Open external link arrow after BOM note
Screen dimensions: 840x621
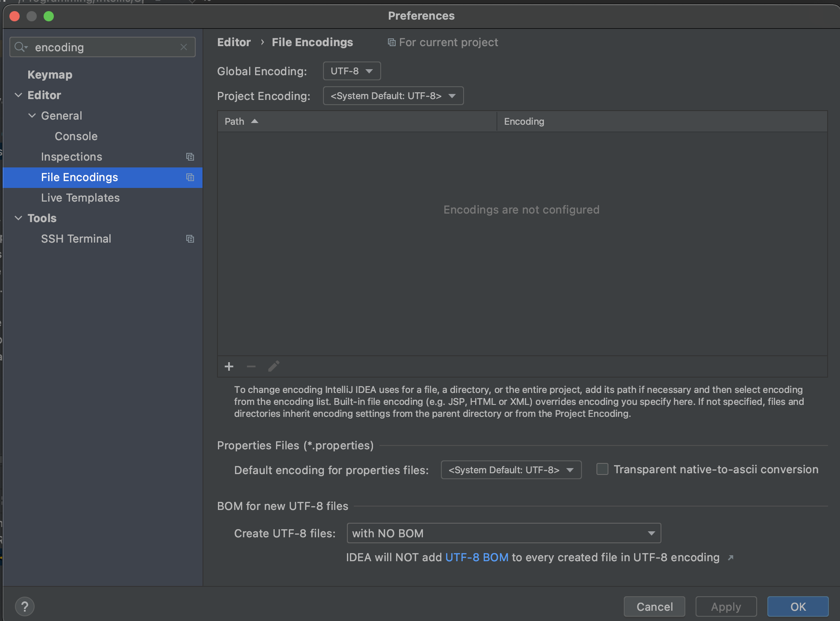coord(731,558)
